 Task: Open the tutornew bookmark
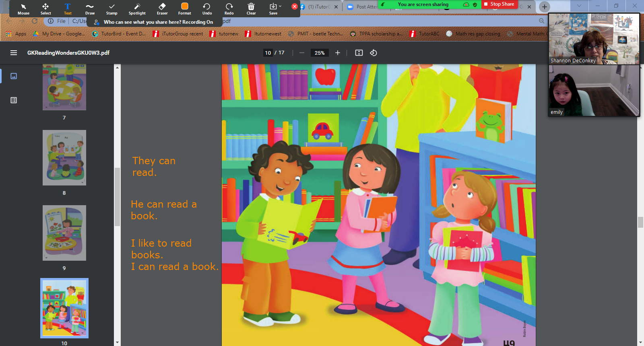coord(224,34)
